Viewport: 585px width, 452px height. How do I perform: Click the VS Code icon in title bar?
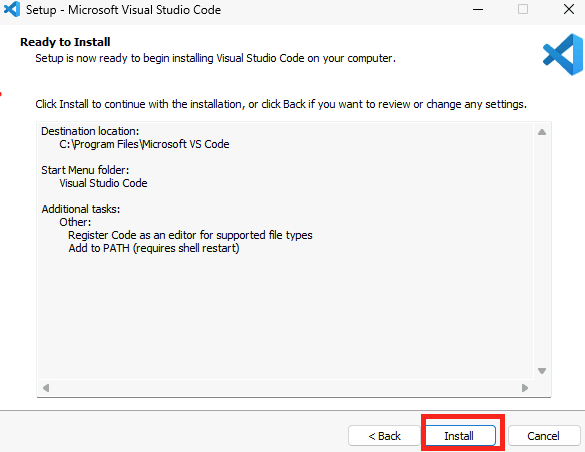[12, 9]
